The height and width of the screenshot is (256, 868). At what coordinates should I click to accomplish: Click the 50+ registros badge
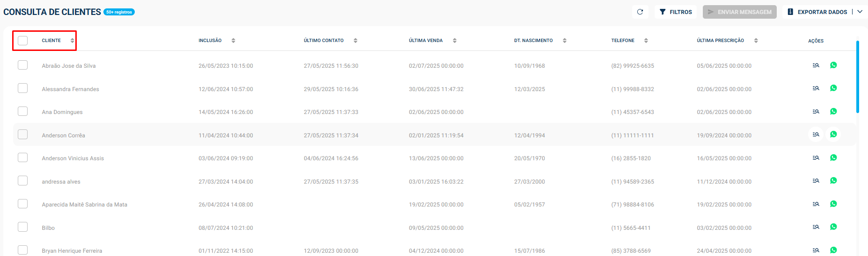pyautogui.click(x=119, y=12)
